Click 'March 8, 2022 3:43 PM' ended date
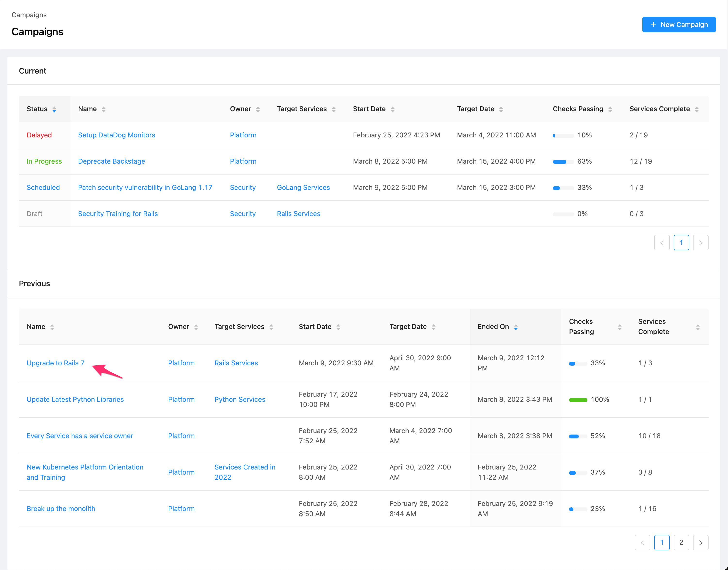This screenshot has height=570, width=728. point(515,400)
